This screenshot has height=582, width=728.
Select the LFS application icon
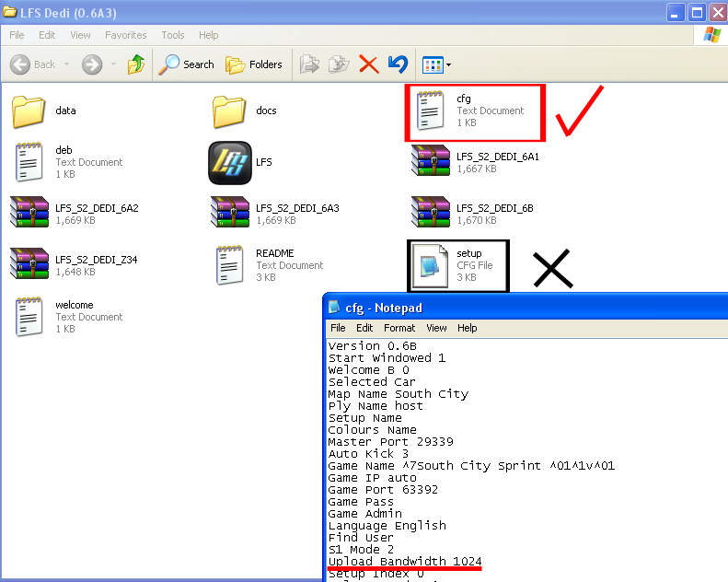coord(230,163)
